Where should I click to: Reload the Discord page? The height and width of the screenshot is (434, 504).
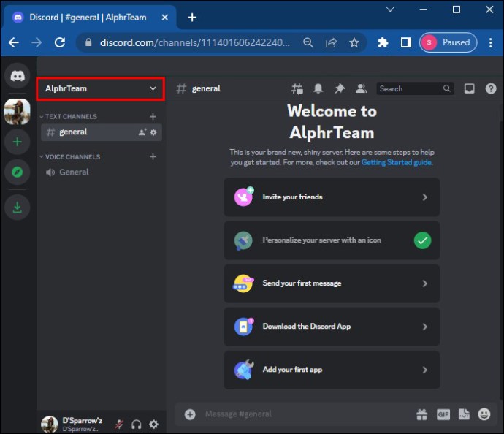[60, 42]
